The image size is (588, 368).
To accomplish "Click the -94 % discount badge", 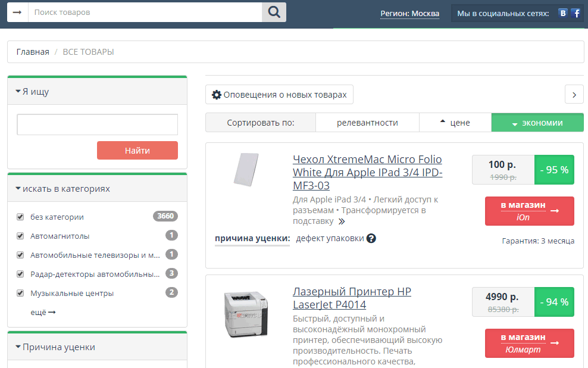I will [554, 302].
